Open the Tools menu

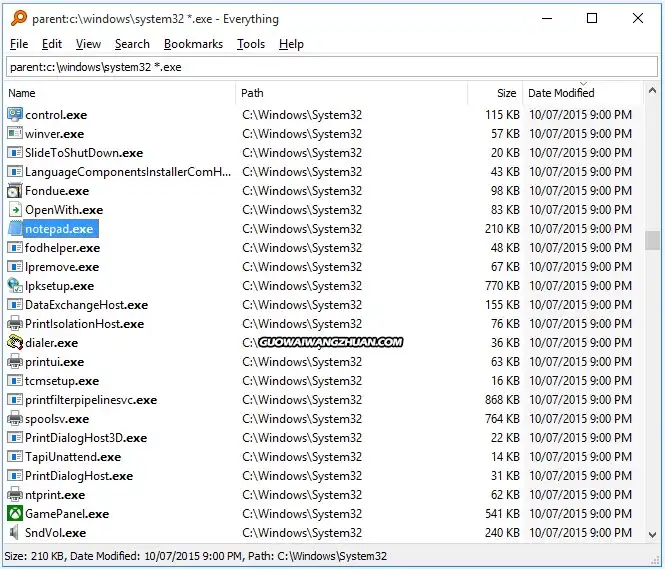pos(251,44)
